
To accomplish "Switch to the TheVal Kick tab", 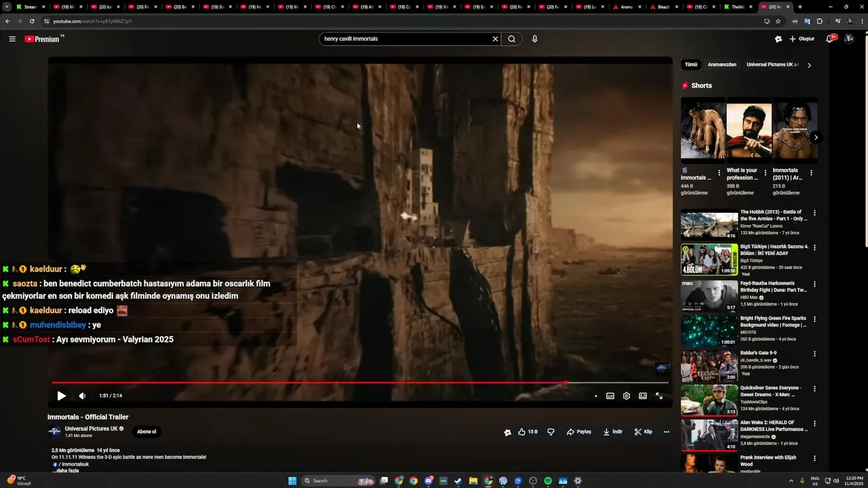I will tap(738, 7).
